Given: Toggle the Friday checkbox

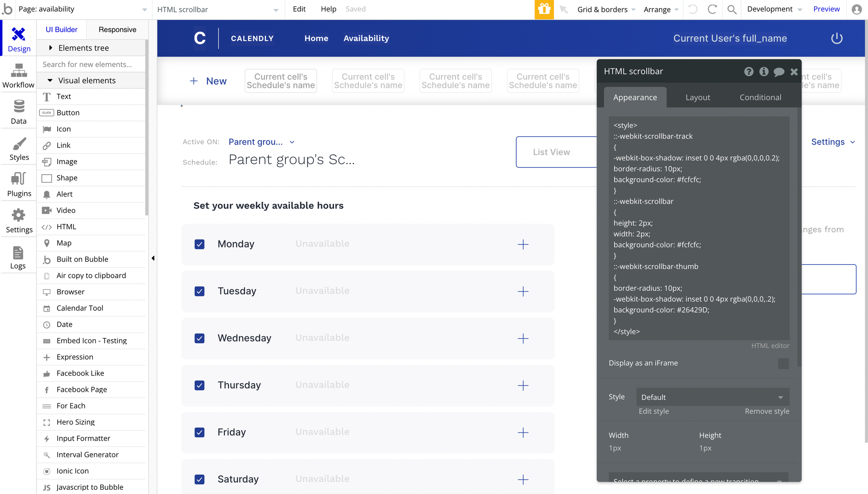Looking at the screenshot, I should point(200,433).
